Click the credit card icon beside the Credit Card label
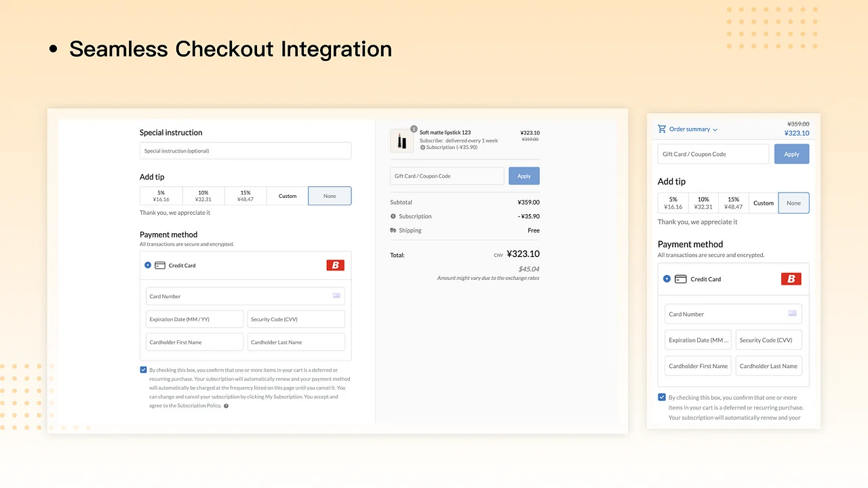 click(x=160, y=265)
